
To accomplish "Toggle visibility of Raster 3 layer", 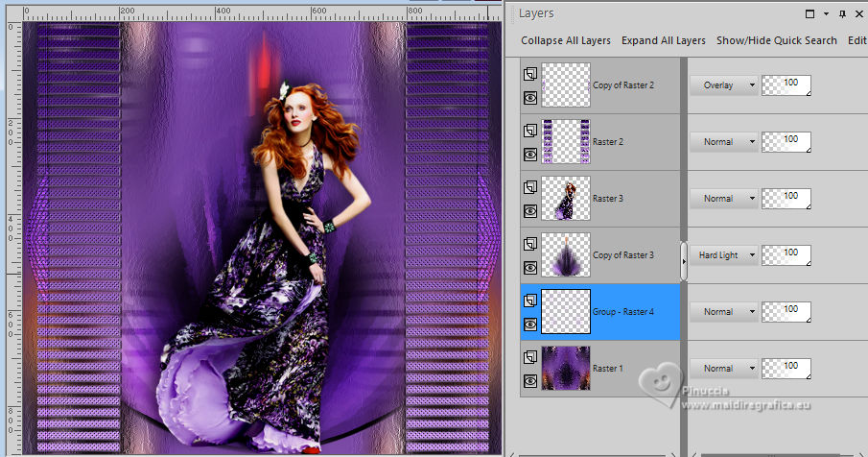I will [x=529, y=210].
